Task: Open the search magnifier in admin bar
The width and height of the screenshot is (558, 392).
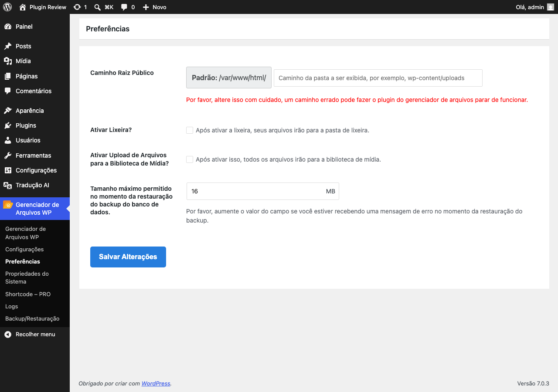Action: click(x=98, y=7)
